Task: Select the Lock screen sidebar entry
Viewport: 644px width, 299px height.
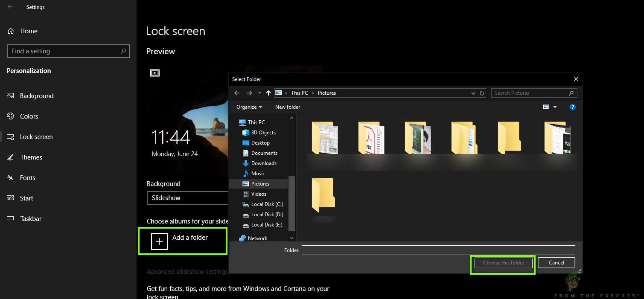Action: [x=36, y=136]
